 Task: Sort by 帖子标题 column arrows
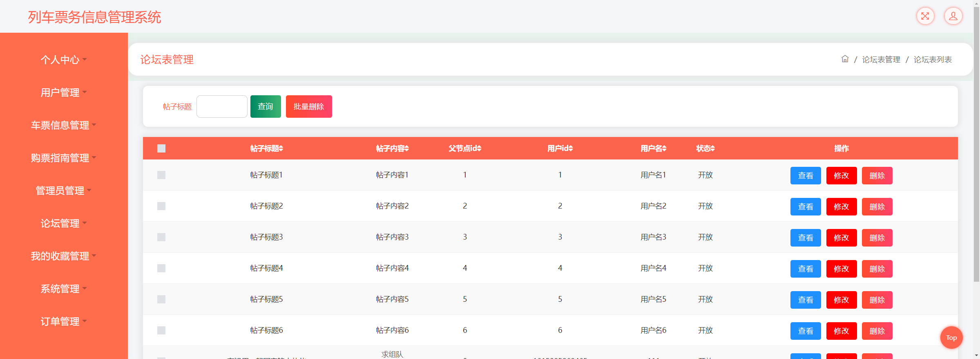tap(281, 148)
